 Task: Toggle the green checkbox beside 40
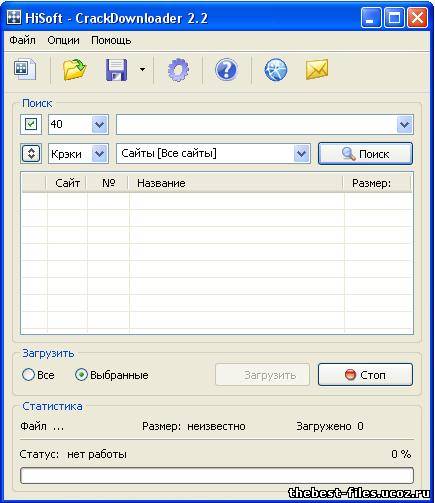click(31, 124)
